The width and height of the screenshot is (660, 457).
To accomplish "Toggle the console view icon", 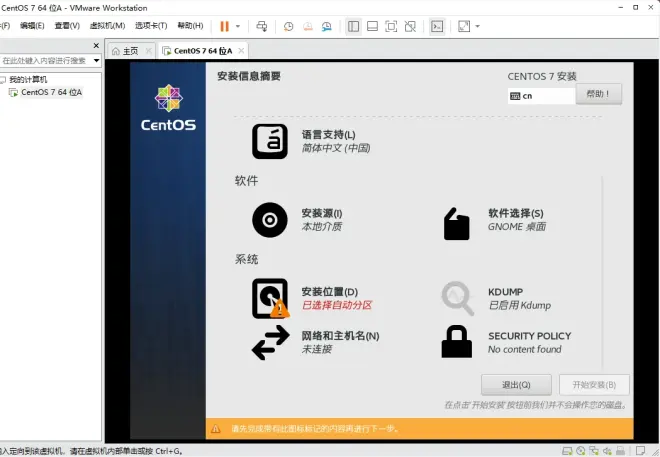I will pos(437,27).
